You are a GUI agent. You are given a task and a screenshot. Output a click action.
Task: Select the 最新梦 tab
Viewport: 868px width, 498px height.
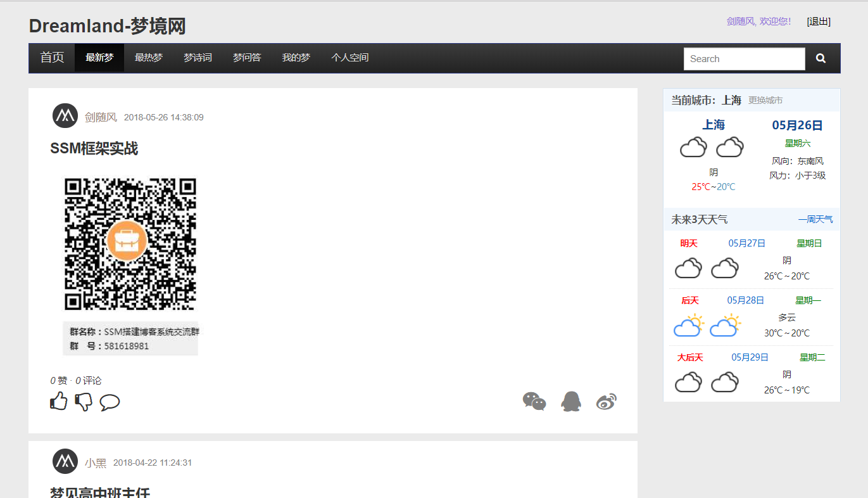pos(99,58)
